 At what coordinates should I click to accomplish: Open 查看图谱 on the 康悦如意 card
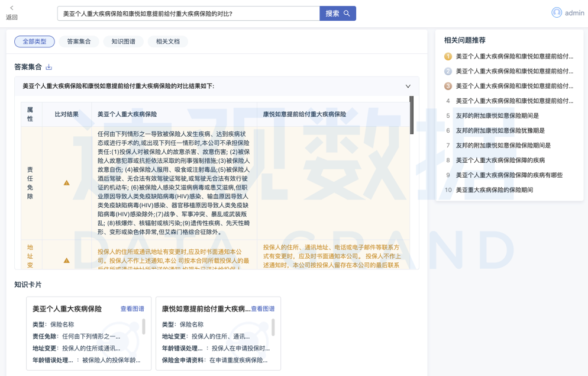point(263,308)
